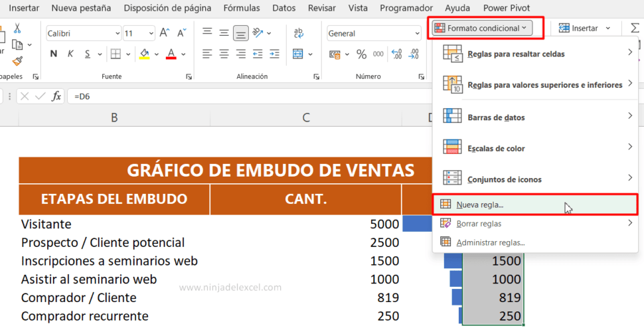Open Número group dialog launcher

(421, 76)
